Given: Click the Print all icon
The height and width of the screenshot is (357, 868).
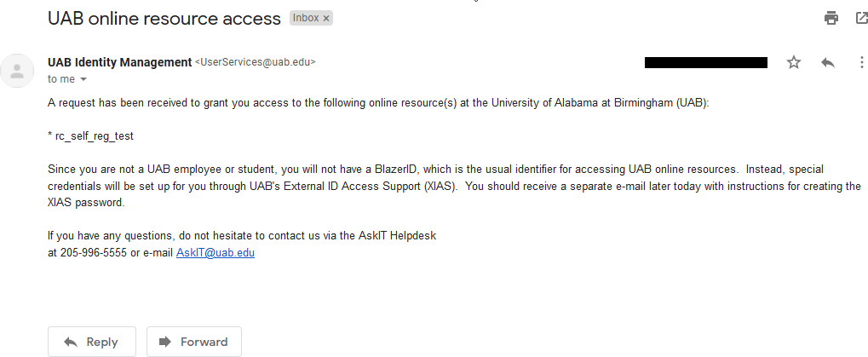Looking at the screenshot, I should (831, 18).
